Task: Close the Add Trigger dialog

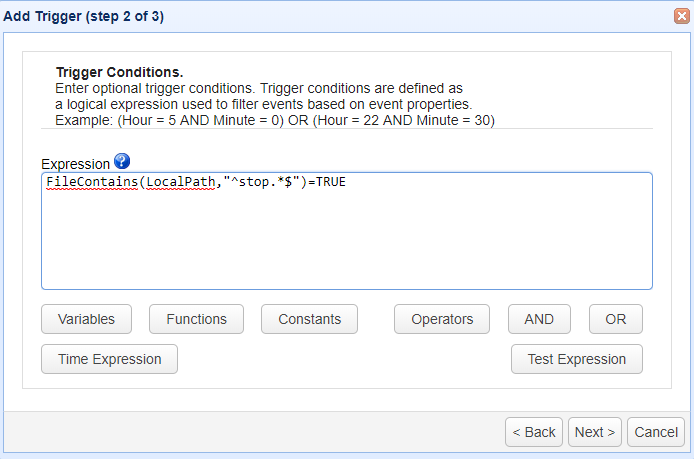Action: tap(681, 16)
